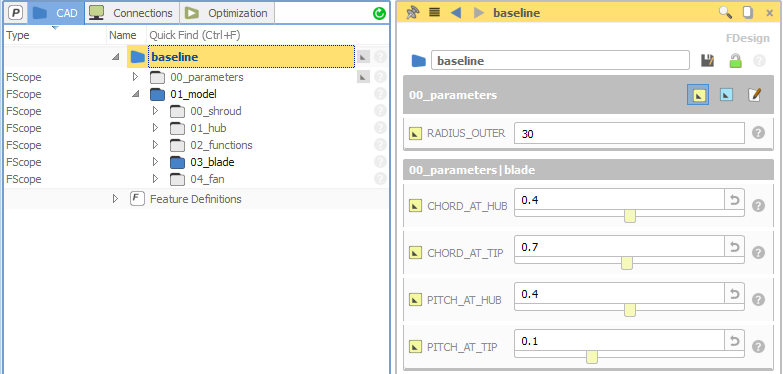Click the edit pencil icon in 00_parameters header
Image resolution: width=783 pixels, height=374 pixels.
(x=754, y=94)
